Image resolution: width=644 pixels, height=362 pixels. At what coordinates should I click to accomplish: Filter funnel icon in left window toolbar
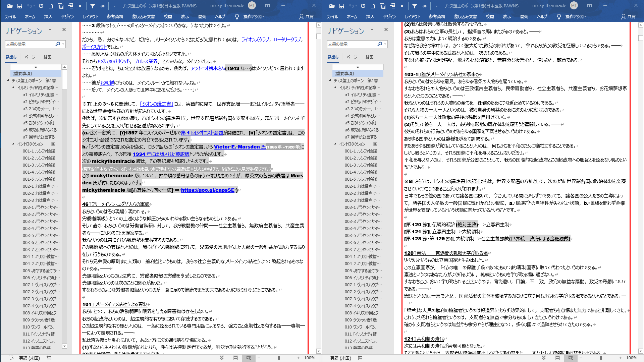pyautogui.click(x=93, y=6)
